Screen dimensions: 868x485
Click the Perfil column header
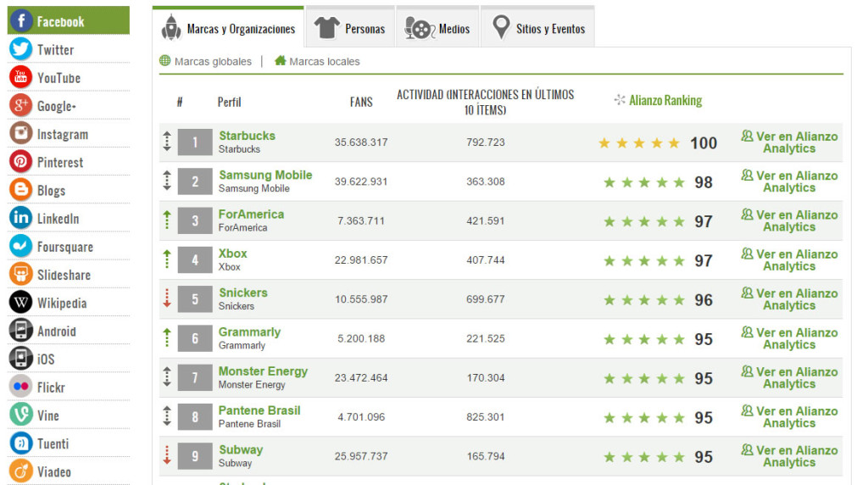(x=229, y=102)
